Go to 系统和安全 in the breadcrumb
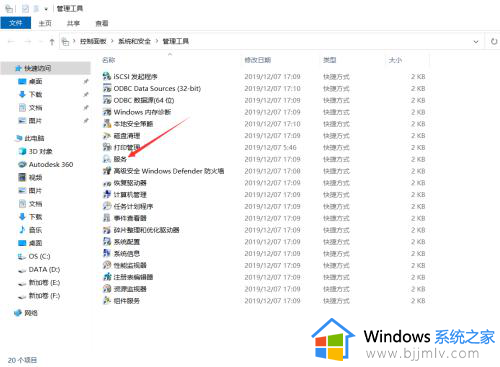 134,41
